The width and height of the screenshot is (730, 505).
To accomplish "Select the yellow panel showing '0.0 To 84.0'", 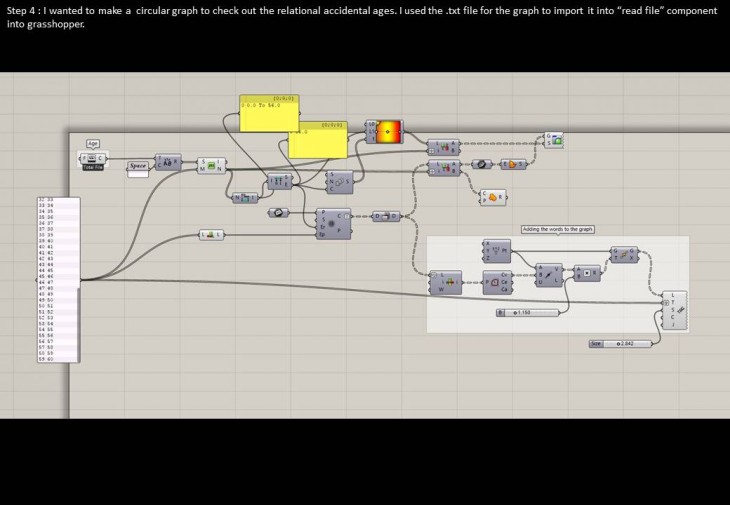I will tap(269, 114).
